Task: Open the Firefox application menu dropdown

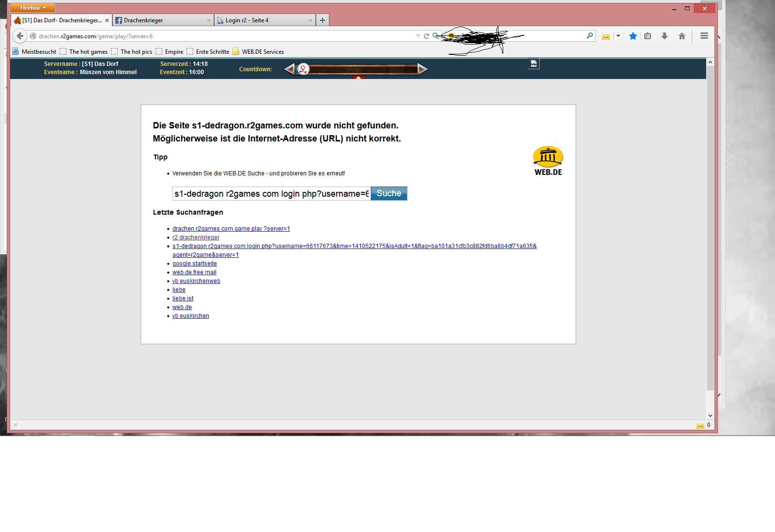Action: (33, 8)
